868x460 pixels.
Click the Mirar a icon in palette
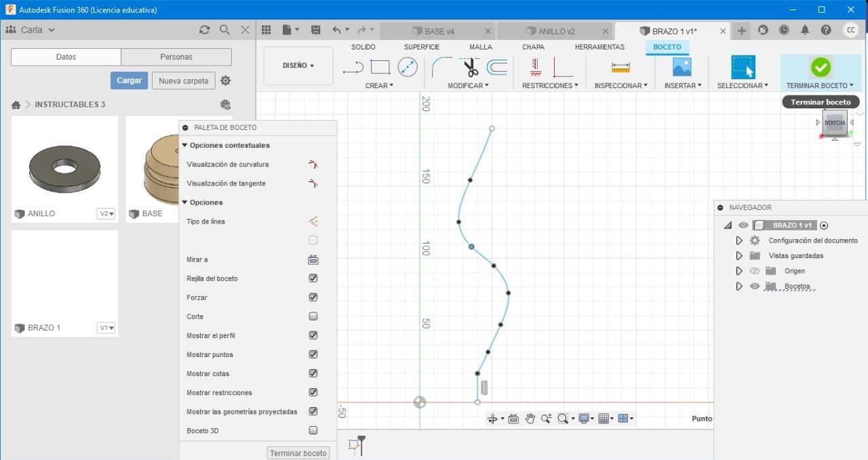(313, 259)
